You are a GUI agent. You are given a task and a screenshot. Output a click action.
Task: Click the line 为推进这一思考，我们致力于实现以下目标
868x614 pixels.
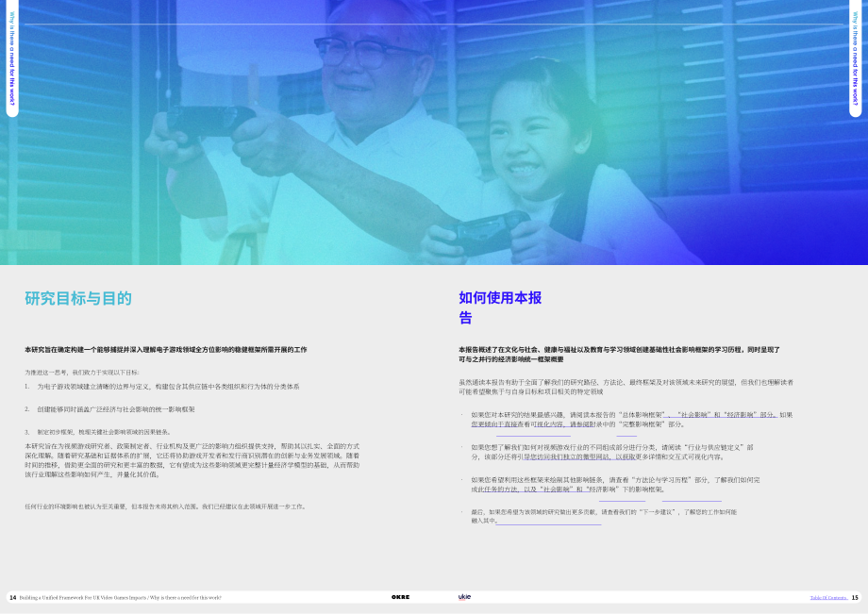(x=82, y=373)
